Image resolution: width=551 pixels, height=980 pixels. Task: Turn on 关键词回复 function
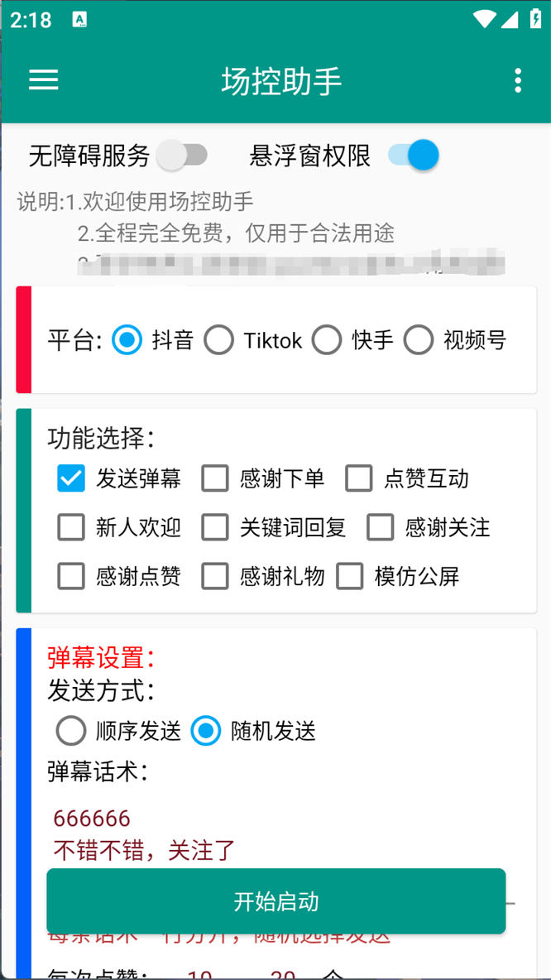[x=215, y=527]
